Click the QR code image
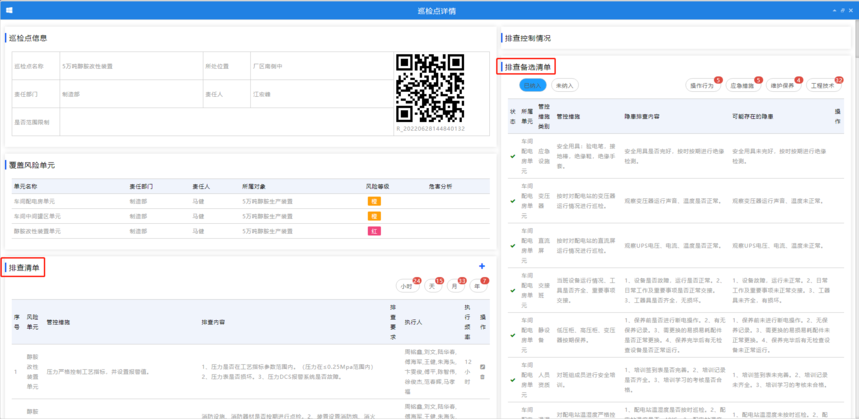Viewport: 859px width, 419px height. coord(430,88)
